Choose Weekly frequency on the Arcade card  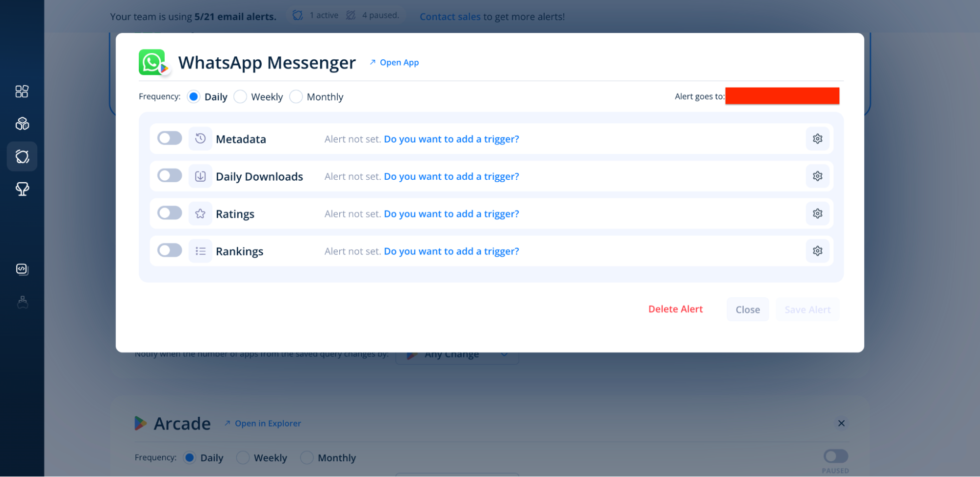(x=243, y=458)
